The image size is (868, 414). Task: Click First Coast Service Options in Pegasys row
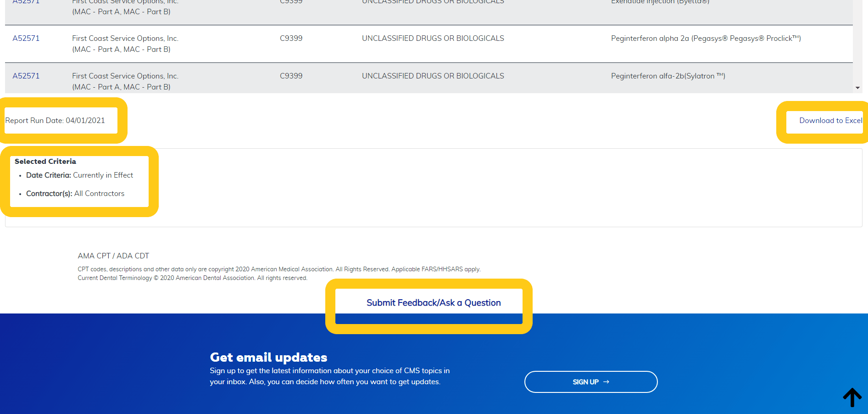[125, 39]
